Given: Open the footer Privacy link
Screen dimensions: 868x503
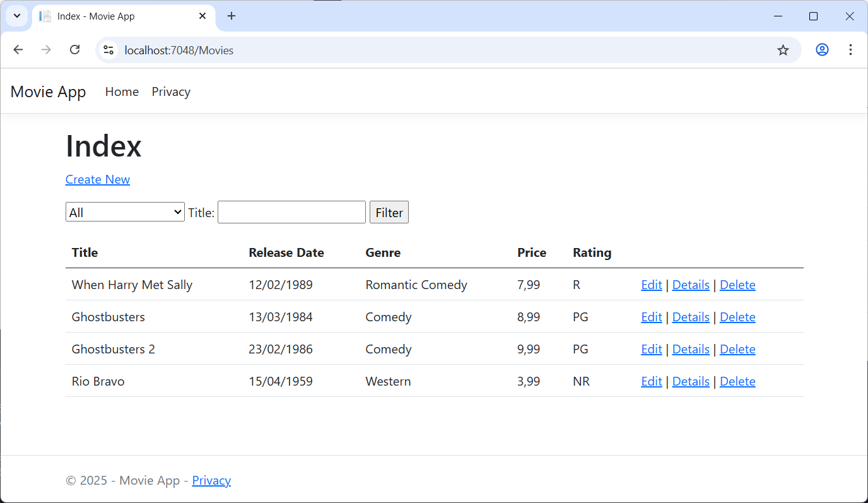Looking at the screenshot, I should pyautogui.click(x=211, y=480).
